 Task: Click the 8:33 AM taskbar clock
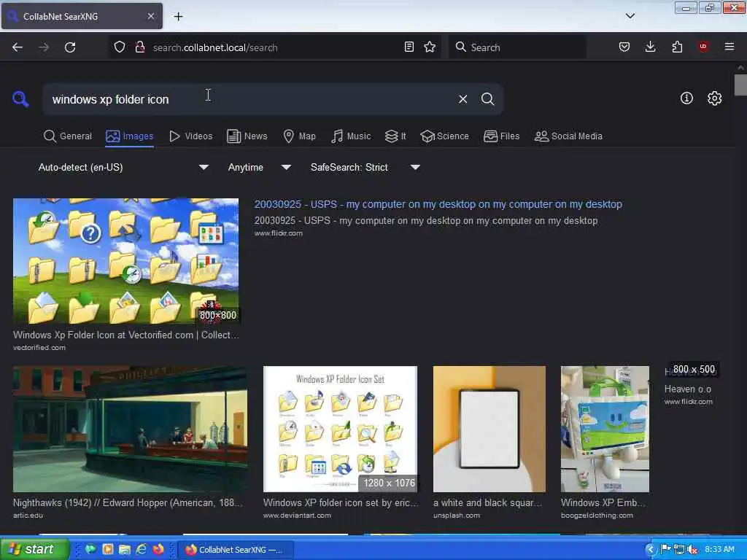point(719,550)
